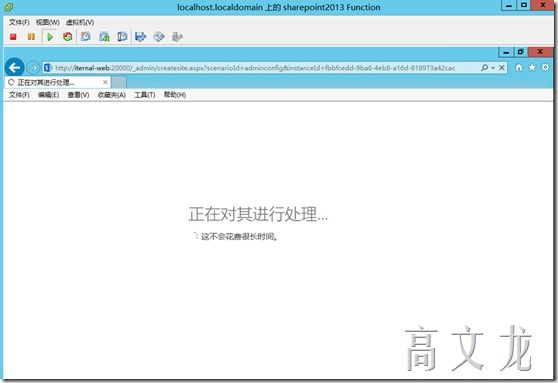Viewport: 558px width, 383px height.
Task: Click the green Power On icon
Action: (x=50, y=37)
